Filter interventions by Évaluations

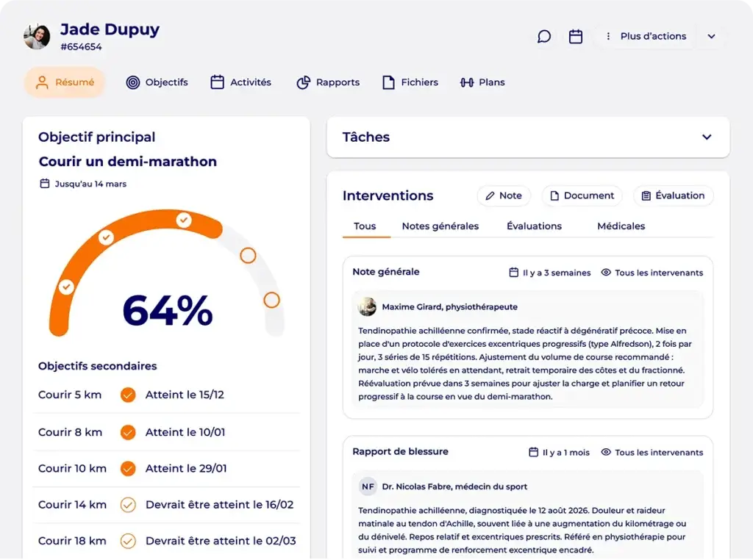click(x=534, y=226)
